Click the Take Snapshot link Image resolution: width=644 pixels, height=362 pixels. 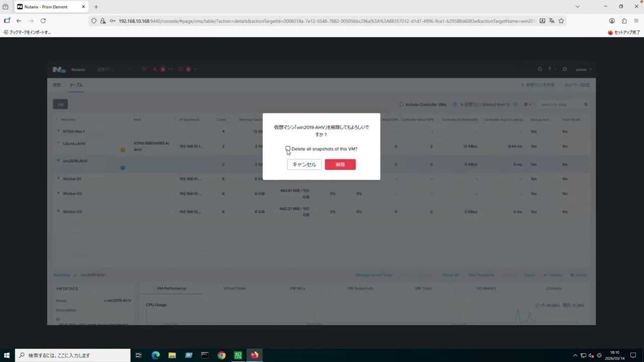point(481,275)
